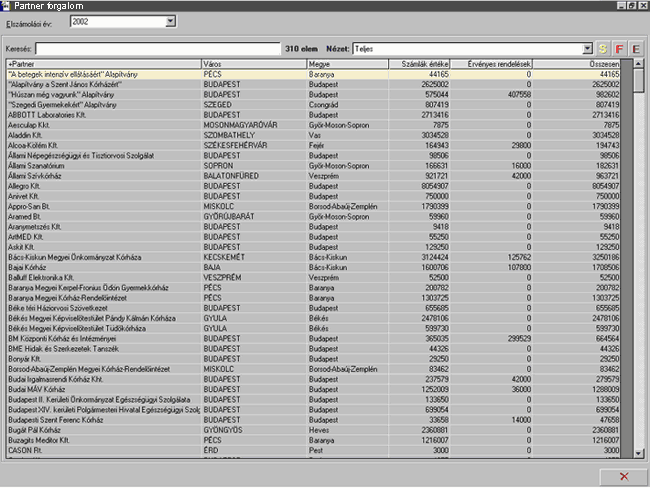Screen dimensions: 650x488
Task: Select the Buzagits Meditor Kft. row
Action: (x=313, y=440)
